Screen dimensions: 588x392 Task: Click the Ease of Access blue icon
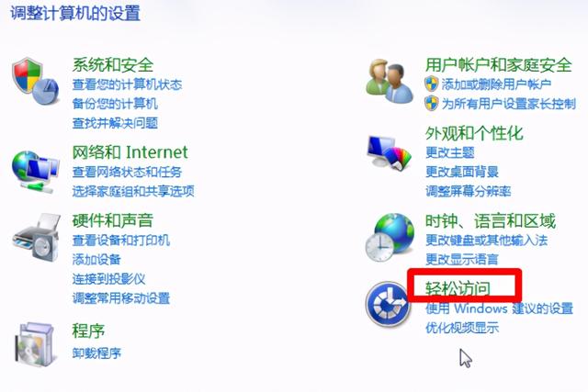[x=388, y=304]
